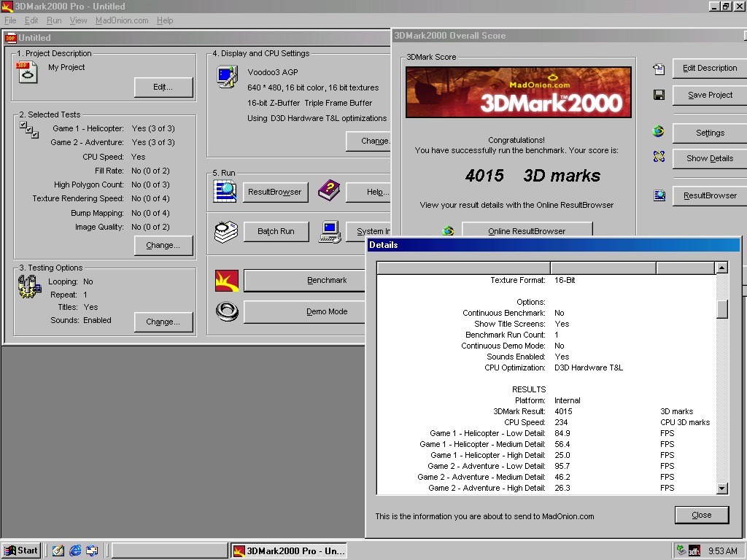
Task: Open the Edit menu in menu bar
Action: [x=31, y=20]
